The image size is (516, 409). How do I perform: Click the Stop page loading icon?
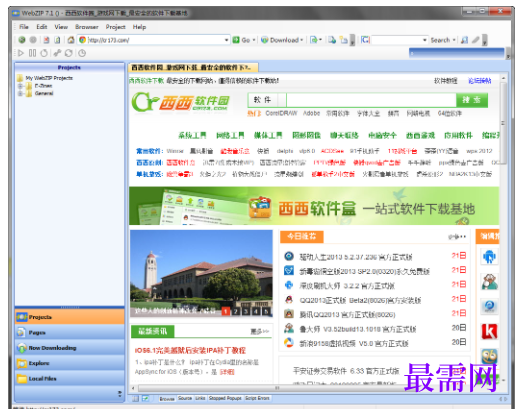click(x=46, y=40)
